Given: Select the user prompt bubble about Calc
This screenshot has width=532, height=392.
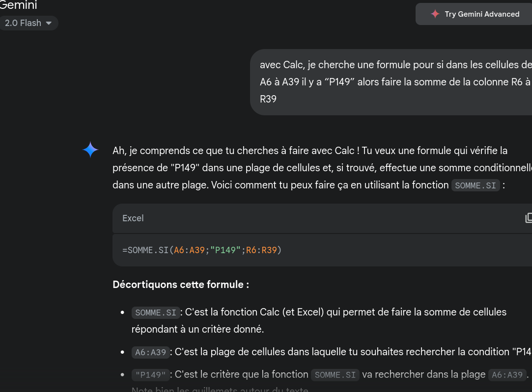Looking at the screenshot, I should tap(391, 82).
